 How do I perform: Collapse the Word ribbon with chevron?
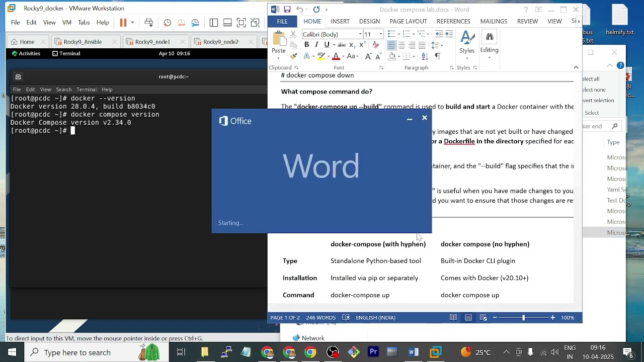pos(576,67)
